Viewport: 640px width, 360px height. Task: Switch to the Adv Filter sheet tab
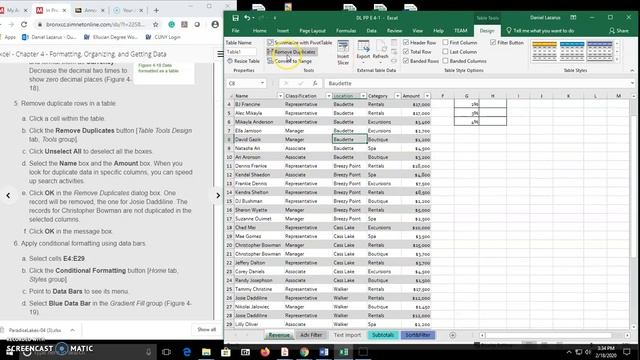311,335
